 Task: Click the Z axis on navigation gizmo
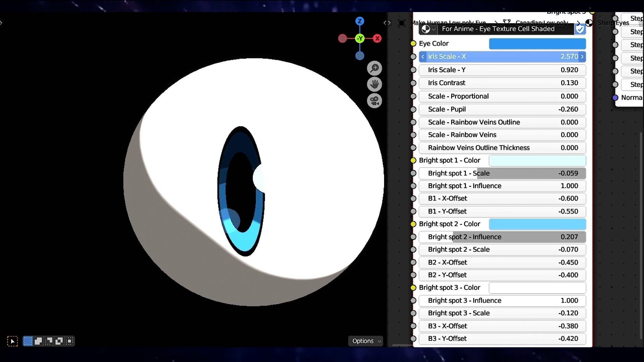coord(360,21)
